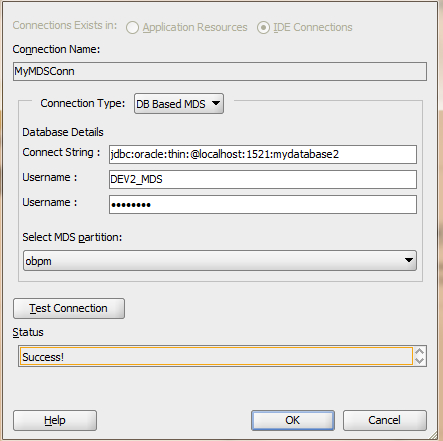Open Help for this dialog
Image resolution: width=443 pixels, height=441 pixels.
55,420
